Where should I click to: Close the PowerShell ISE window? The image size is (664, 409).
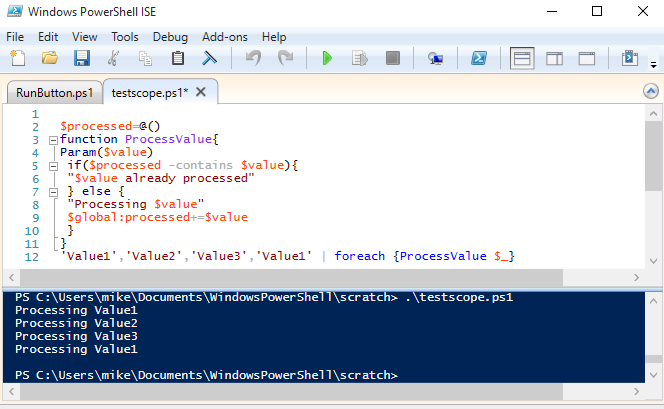[x=643, y=11]
